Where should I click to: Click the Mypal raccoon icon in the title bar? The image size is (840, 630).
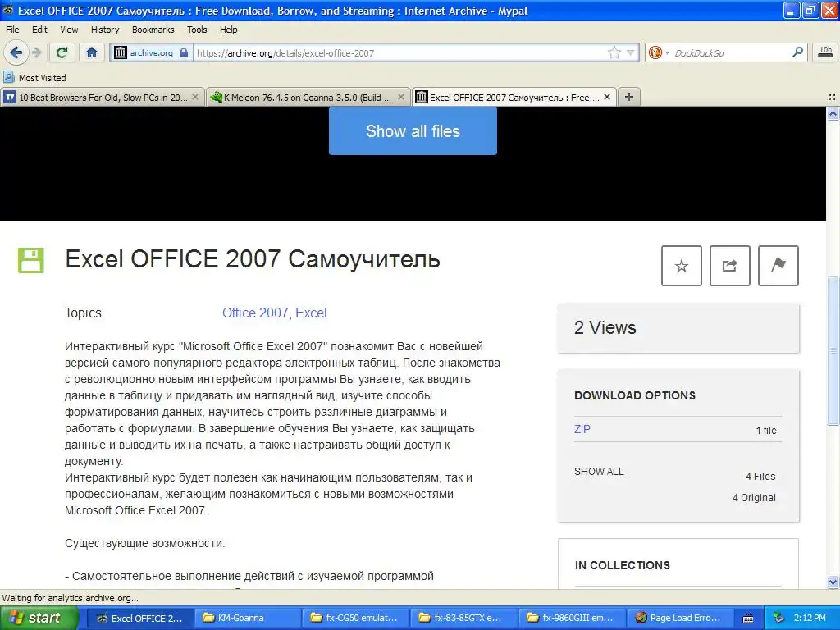tap(8, 10)
